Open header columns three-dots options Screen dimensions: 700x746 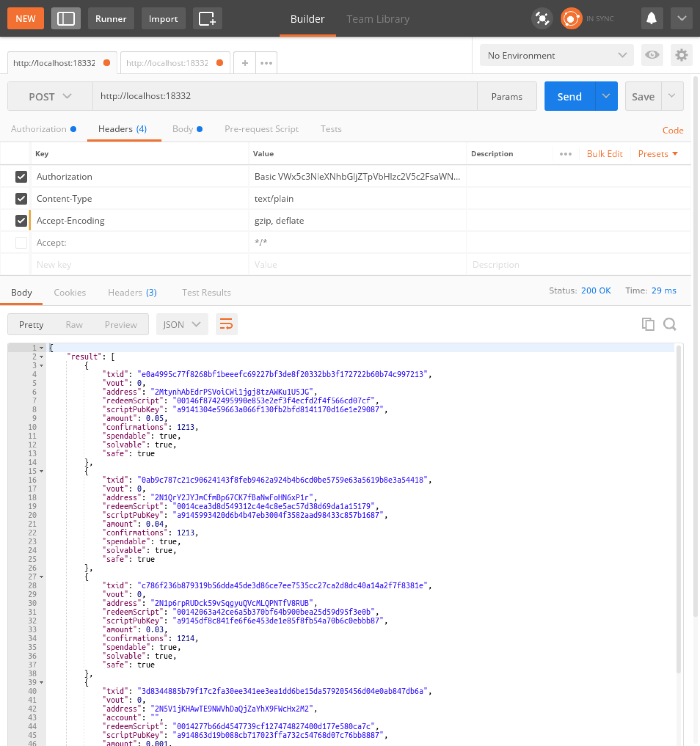[x=565, y=154]
